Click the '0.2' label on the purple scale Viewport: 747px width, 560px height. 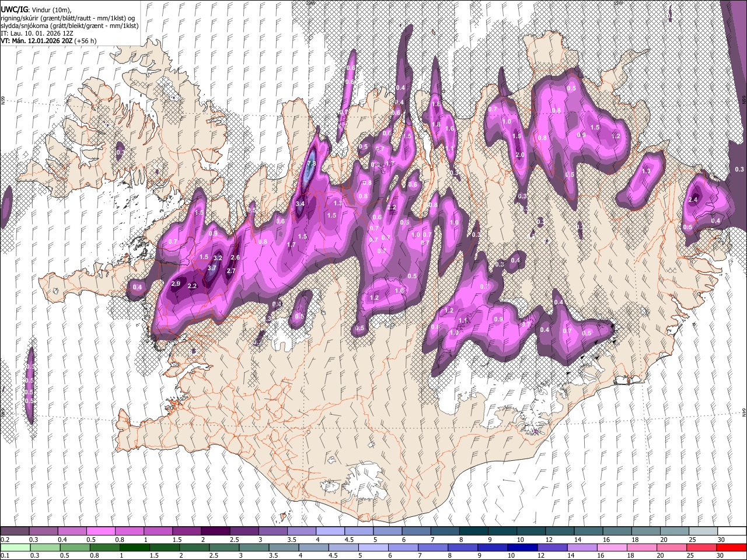(5, 540)
